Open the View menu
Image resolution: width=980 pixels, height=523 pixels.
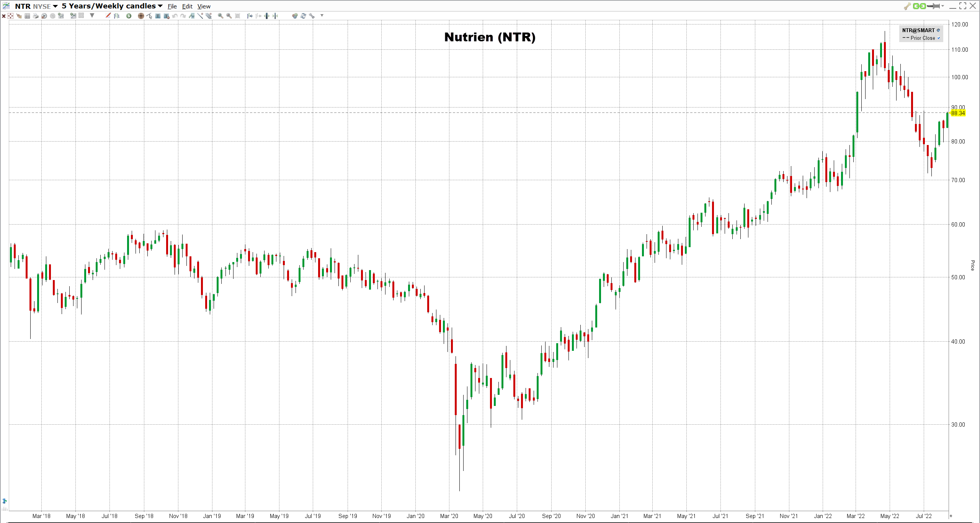click(204, 6)
